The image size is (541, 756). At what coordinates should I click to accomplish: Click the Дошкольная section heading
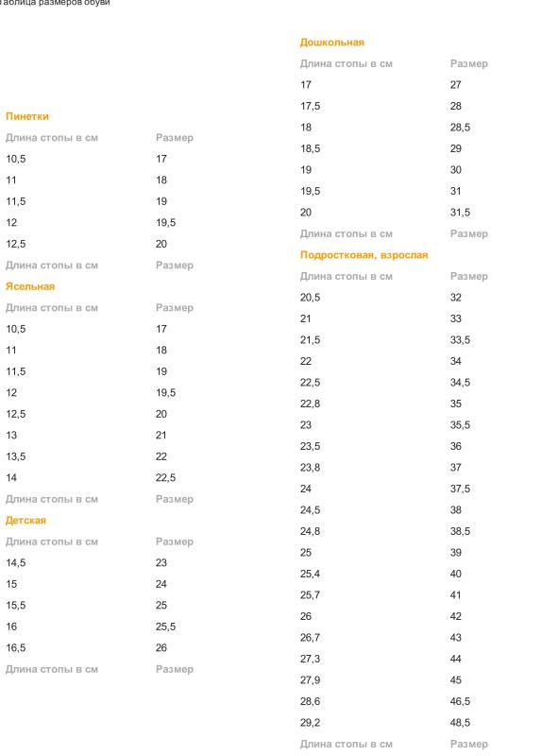332,43
